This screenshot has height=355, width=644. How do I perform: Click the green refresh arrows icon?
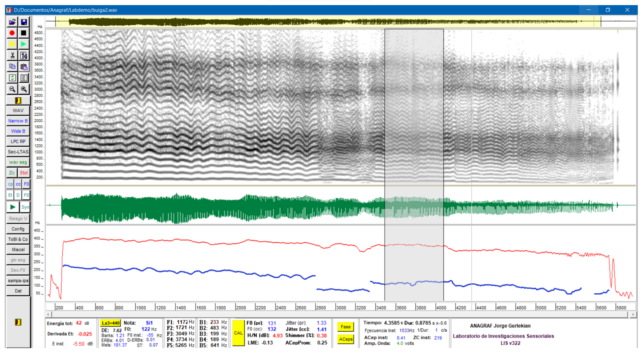pos(12,78)
